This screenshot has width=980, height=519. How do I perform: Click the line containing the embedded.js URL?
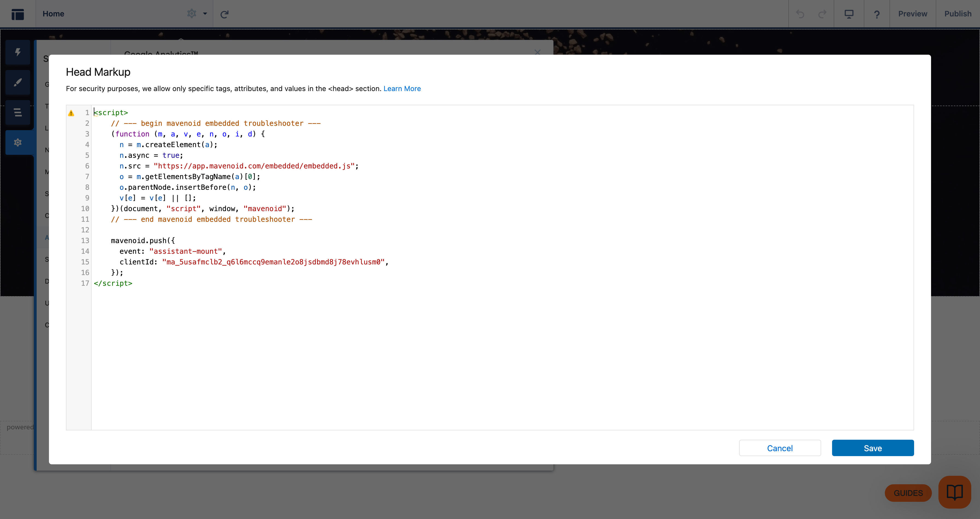(239, 166)
